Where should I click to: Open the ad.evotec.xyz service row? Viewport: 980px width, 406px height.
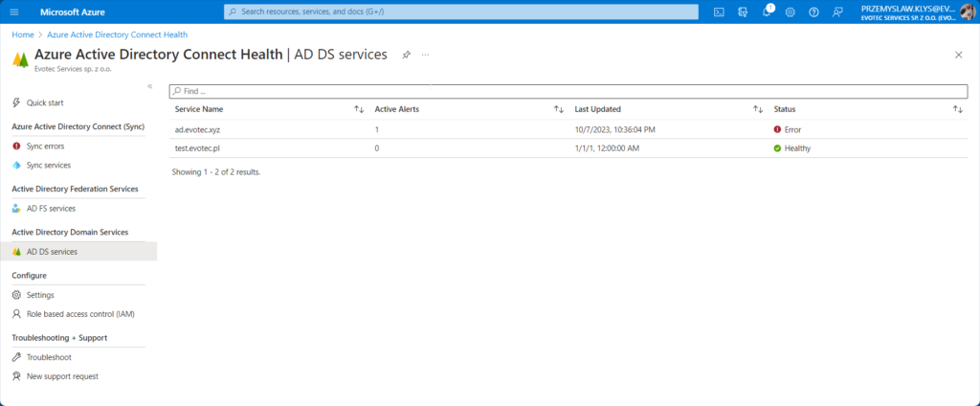pos(198,129)
